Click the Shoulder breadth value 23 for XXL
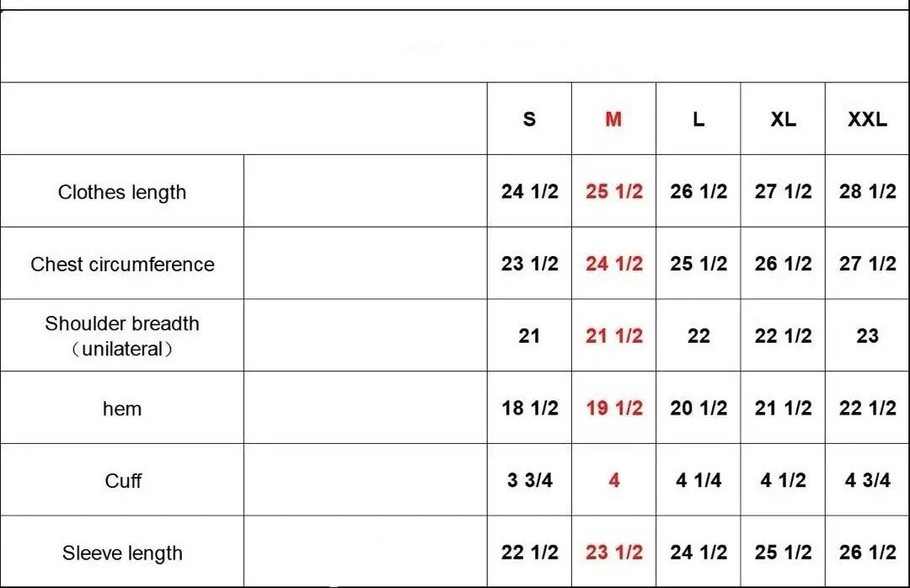The height and width of the screenshot is (588, 910). point(867,336)
